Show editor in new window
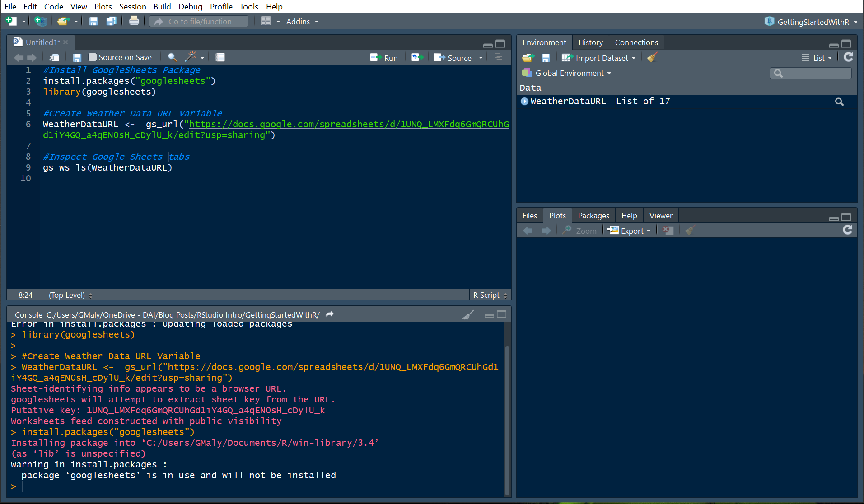This screenshot has width=864, height=504. (54, 57)
